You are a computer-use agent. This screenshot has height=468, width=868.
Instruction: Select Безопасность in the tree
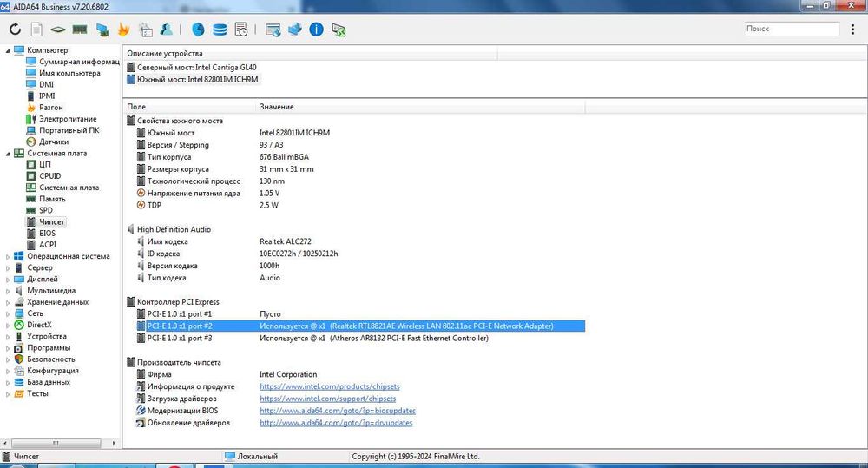(x=44, y=359)
